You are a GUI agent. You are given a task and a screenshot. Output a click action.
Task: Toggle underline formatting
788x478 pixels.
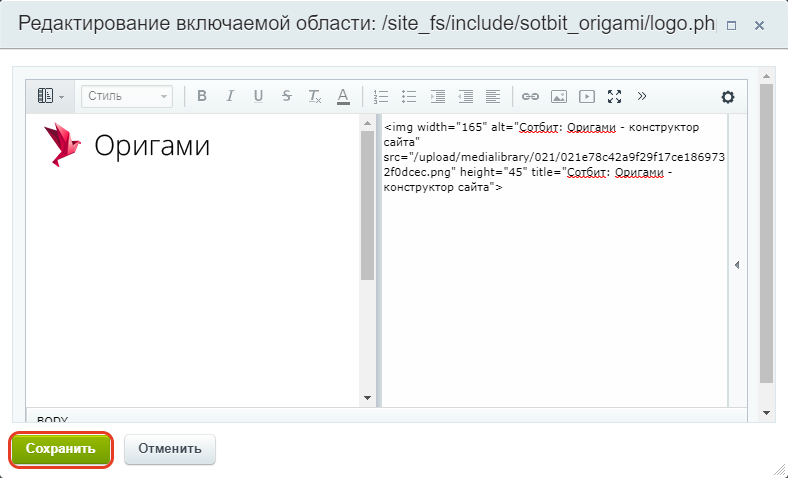click(258, 96)
